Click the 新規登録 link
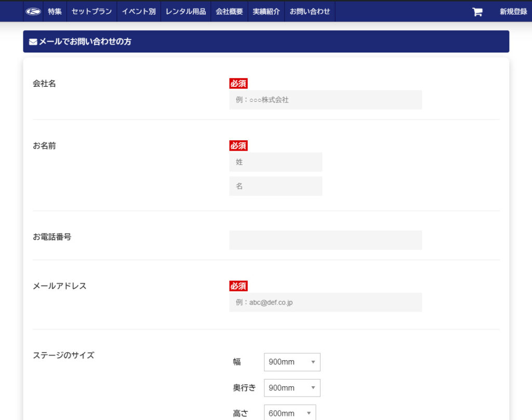532x420 pixels. click(x=513, y=11)
